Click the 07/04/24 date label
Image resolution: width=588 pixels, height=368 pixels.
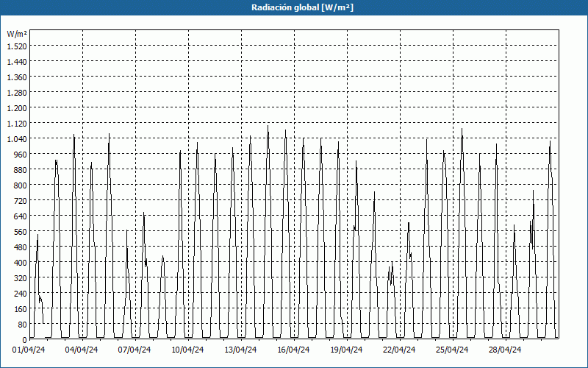(135, 350)
